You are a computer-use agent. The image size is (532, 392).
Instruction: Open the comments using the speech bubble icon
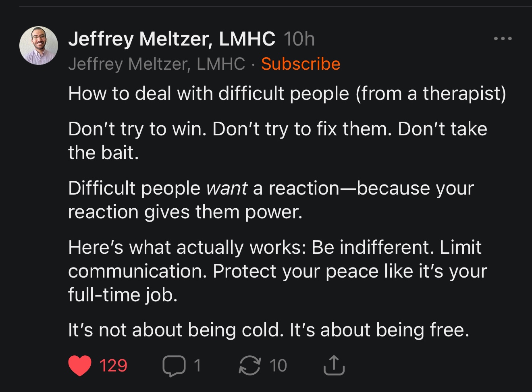pyautogui.click(x=174, y=366)
